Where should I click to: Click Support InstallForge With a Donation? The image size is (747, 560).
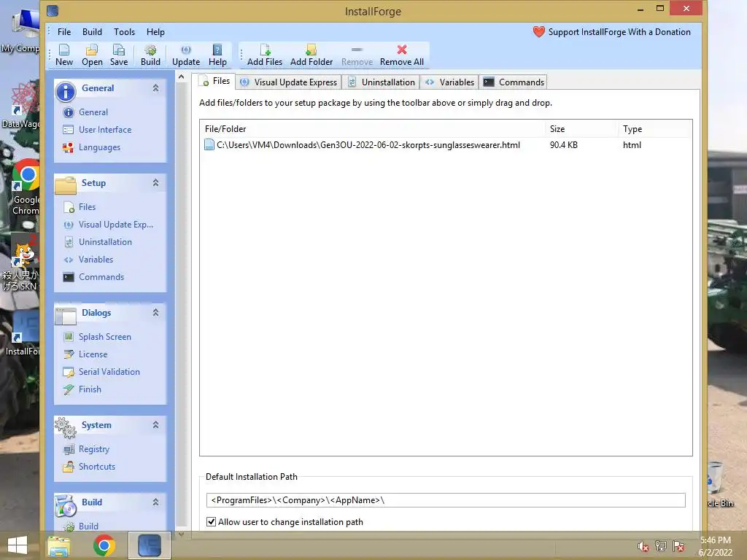tap(612, 32)
